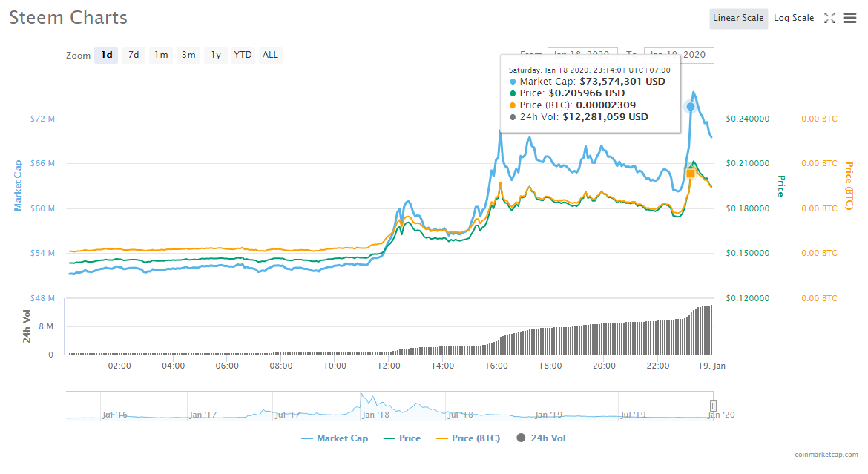Open the coinmarketcap.com credit link
The height and width of the screenshot is (474, 868).
[826, 455]
